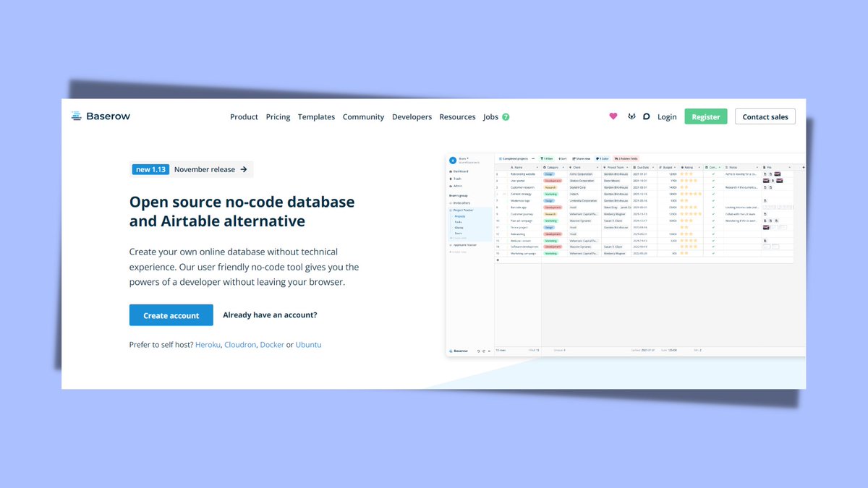Viewport: 868px width, 488px height.
Task: Click the Rebranding website name cell
Action: click(523, 174)
